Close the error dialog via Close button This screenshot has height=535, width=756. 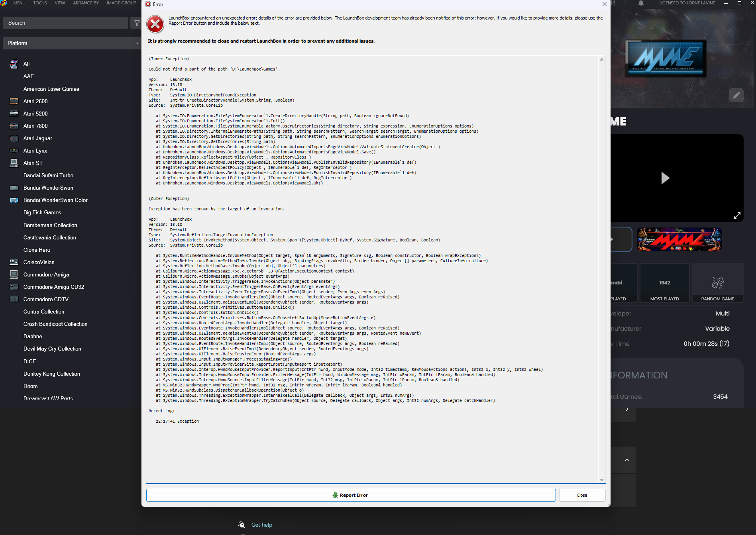[582, 495]
